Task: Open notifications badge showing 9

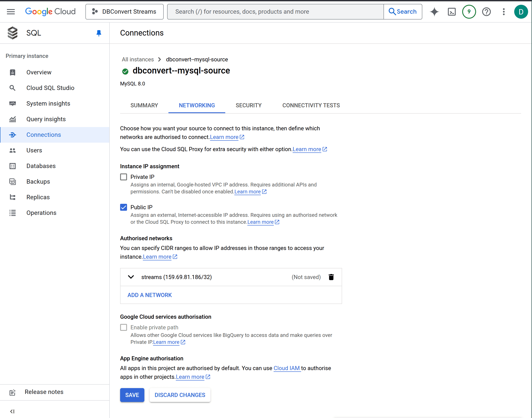Action: tap(469, 11)
